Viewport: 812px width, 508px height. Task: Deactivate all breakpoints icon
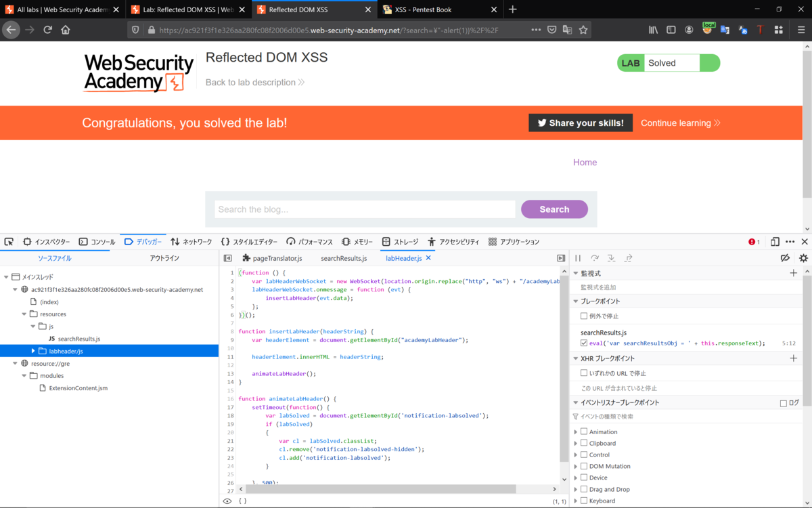pyautogui.click(x=785, y=258)
